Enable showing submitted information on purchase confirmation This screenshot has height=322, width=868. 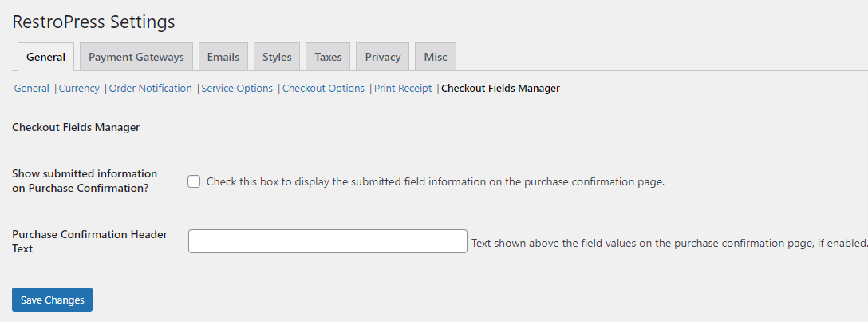[x=194, y=181]
